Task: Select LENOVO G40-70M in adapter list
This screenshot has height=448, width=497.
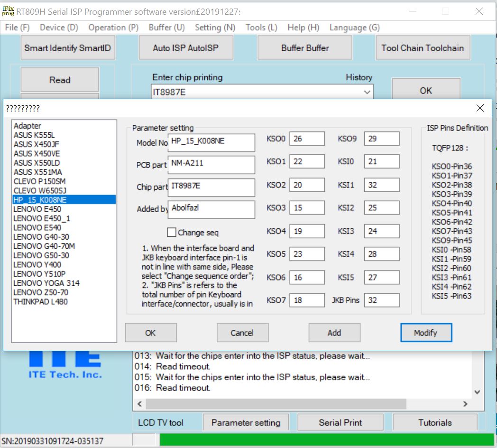Action: tap(64, 246)
